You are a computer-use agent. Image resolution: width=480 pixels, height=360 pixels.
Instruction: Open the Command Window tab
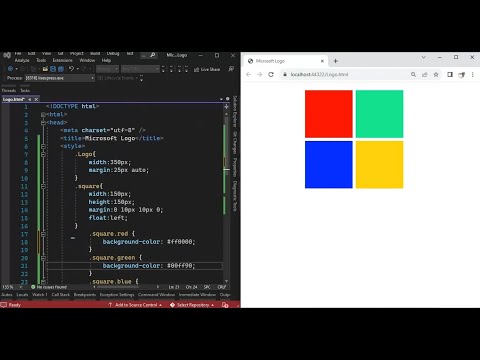[156, 295]
